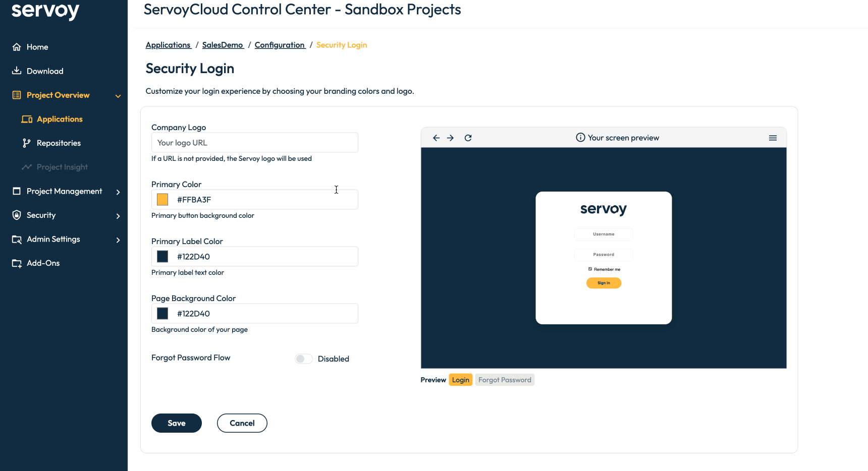Click the Download tray icon in sidebar
The width and height of the screenshot is (868, 471).
(17, 71)
